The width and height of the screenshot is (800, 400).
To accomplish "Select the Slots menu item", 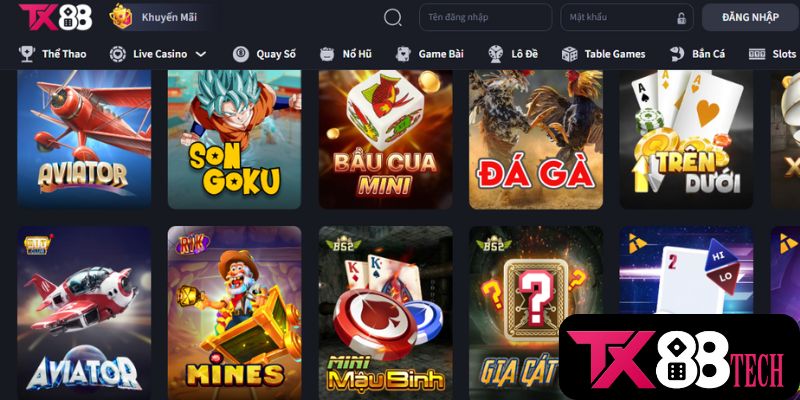I will click(x=772, y=54).
